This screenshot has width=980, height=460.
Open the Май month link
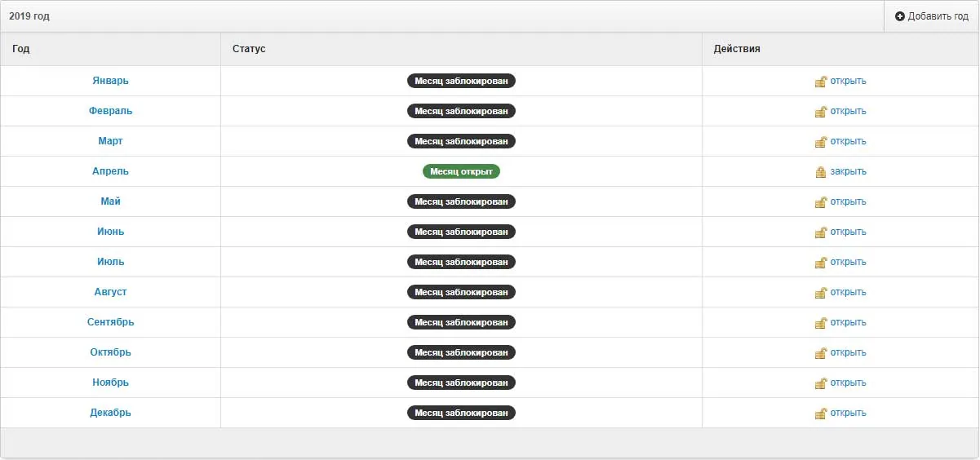tap(110, 201)
